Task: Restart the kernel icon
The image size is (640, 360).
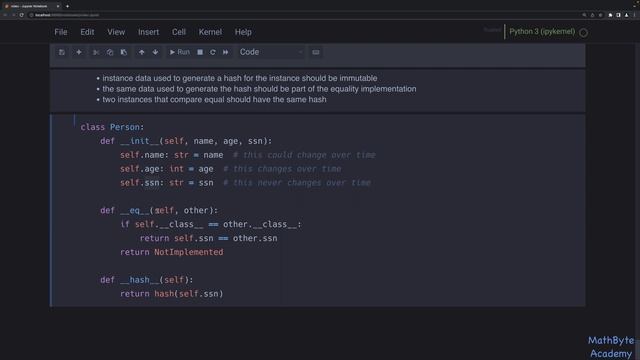Action: pos(213,52)
